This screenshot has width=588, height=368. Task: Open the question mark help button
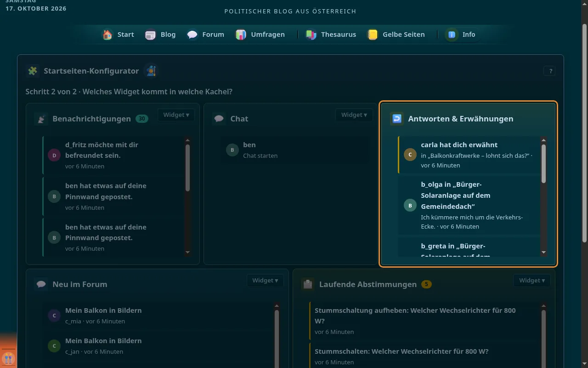click(x=549, y=71)
